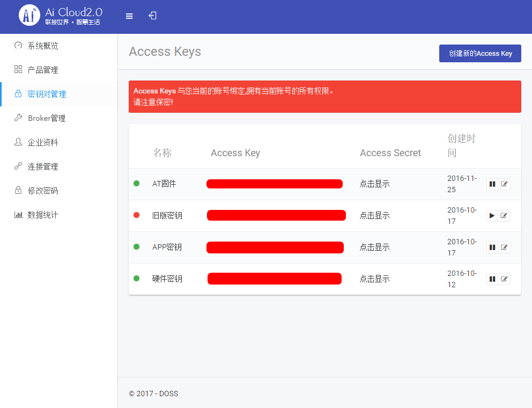
Task: Click the 硬件密钥 name cell
Action: (x=167, y=279)
